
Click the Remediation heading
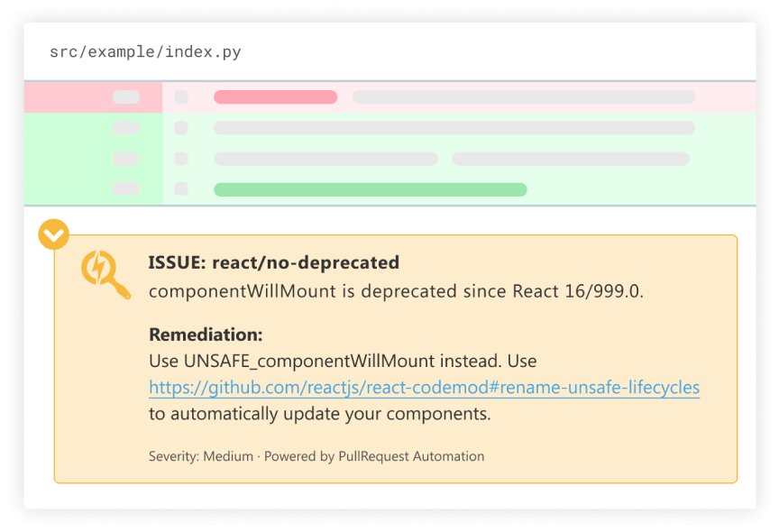[x=206, y=335]
